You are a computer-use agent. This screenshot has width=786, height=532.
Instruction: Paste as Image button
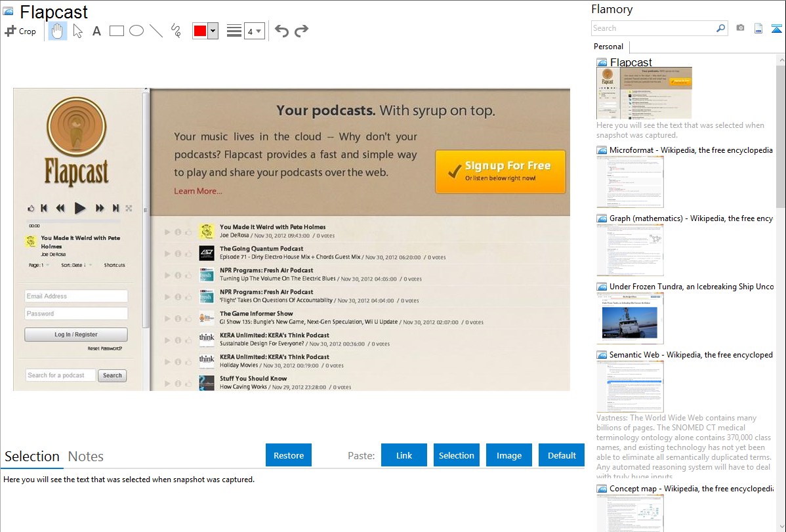click(x=509, y=455)
